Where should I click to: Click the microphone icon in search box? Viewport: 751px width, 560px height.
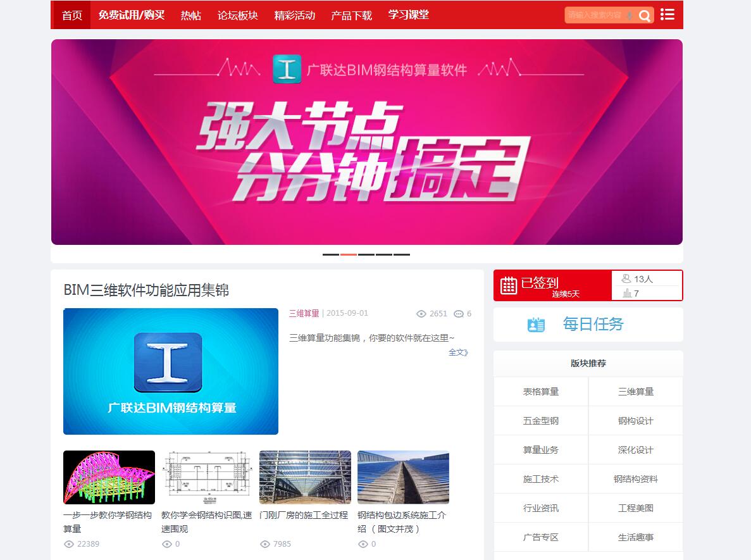pyautogui.click(x=630, y=16)
